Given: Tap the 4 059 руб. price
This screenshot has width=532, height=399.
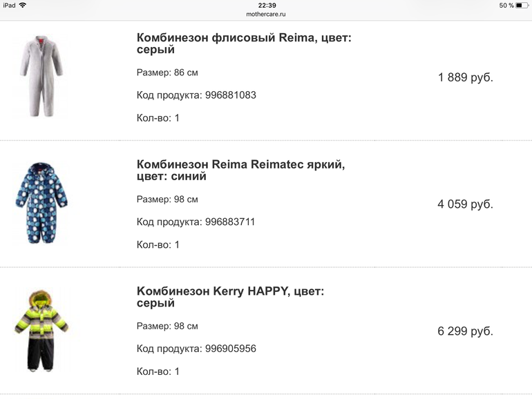Looking at the screenshot, I should (465, 204).
